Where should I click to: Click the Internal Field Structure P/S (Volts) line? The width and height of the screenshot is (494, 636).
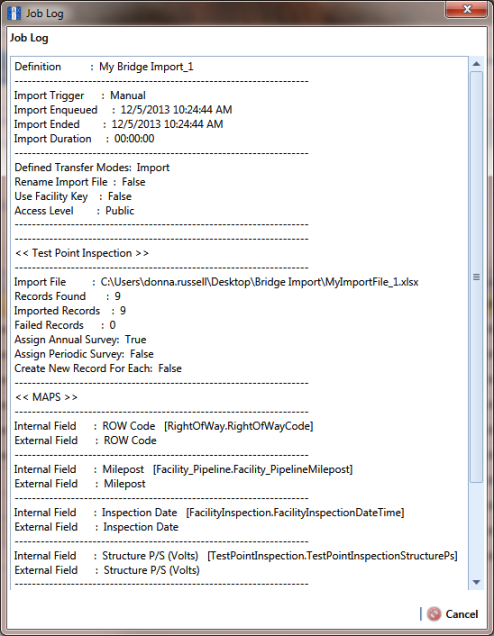tap(236, 556)
